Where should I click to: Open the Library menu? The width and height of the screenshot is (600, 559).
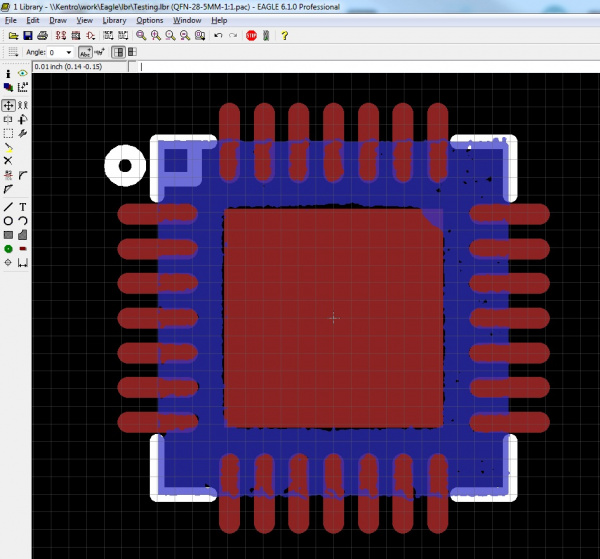coord(114,20)
